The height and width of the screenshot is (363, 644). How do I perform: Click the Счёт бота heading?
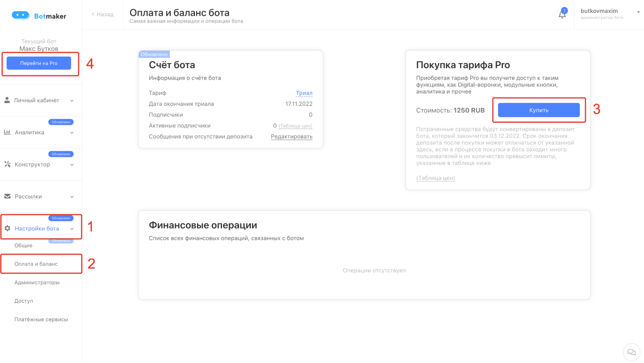pyautogui.click(x=172, y=65)
